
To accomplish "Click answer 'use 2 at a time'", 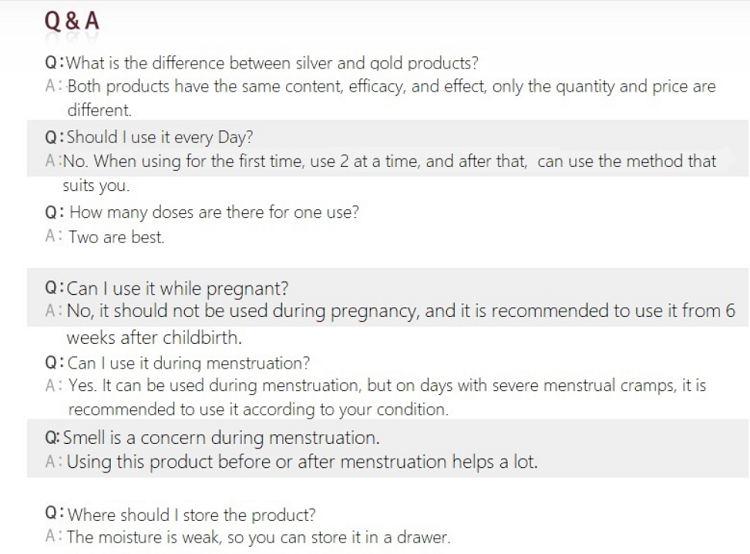I will click(x=389, y=161).
